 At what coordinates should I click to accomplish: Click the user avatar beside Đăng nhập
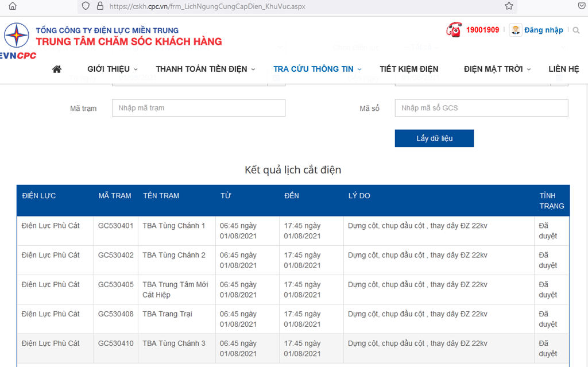(x=515, y=30)
